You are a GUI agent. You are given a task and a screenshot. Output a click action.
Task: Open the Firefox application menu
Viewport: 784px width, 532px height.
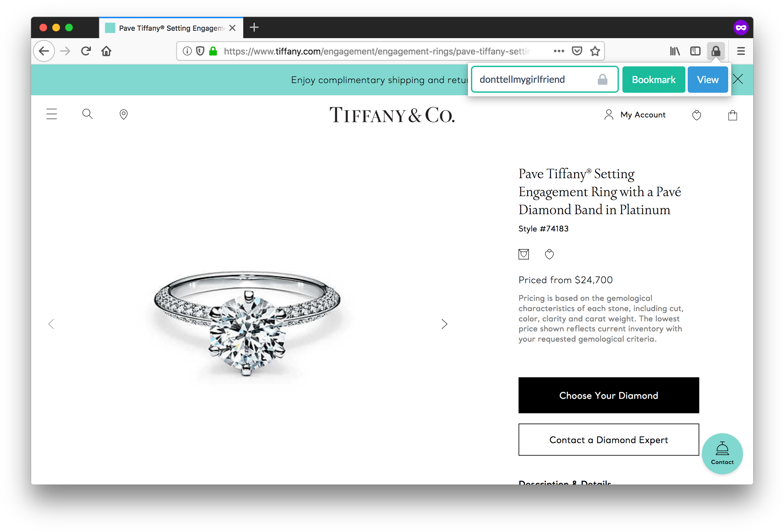pyautogui.click(x=741, y=51)
